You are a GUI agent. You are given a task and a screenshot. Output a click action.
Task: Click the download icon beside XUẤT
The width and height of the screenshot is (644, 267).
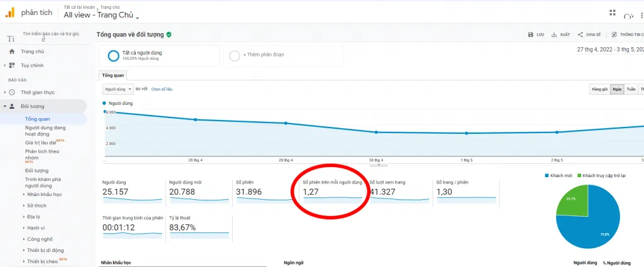coord(554,35)
